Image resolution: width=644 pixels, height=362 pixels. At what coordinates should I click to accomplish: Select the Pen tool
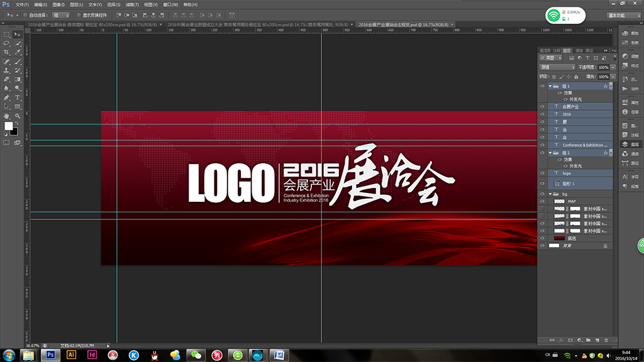(6, 97)
